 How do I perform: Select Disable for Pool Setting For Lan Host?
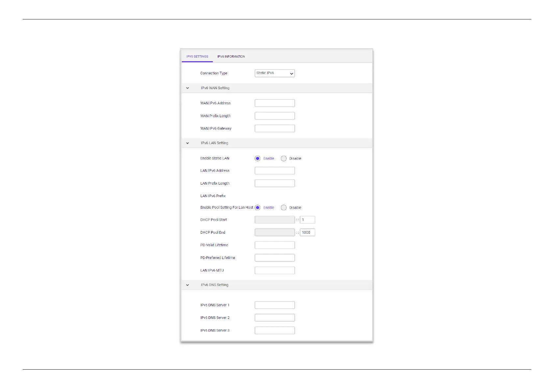[x=284, y=207]
